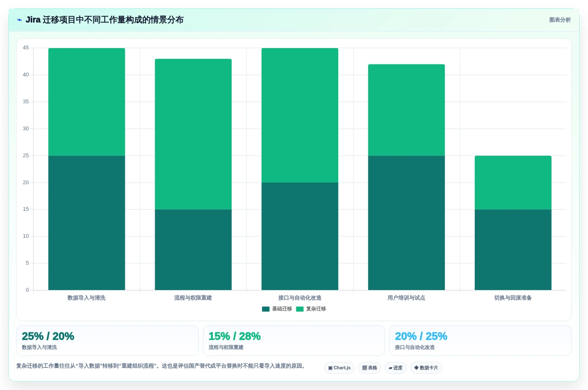Screen dimensions: 588x390
Task: Click the y-axis value 45
Action: [26, 48]
